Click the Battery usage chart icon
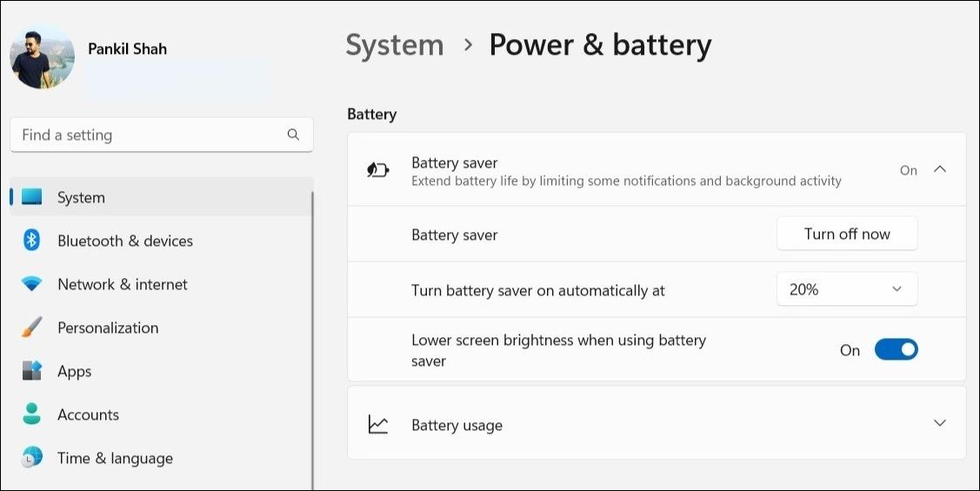The height and width of the screenshot is (491, 980). pos(377,424)
